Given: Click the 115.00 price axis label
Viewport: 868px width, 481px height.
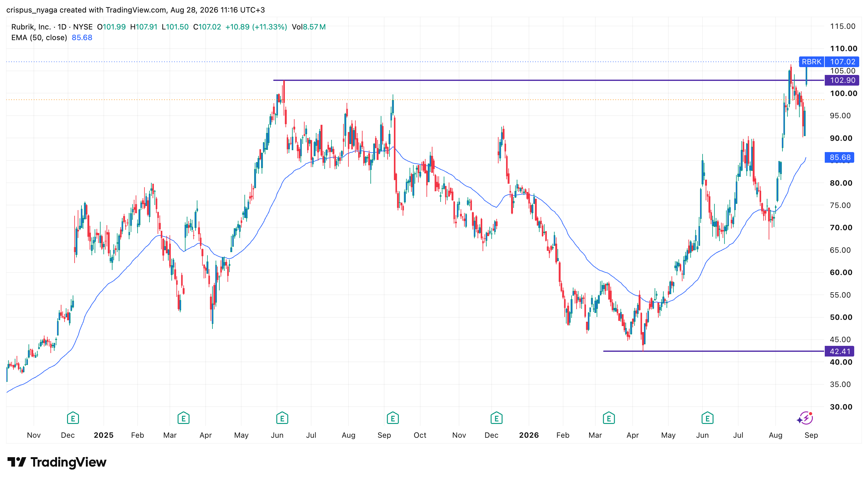Looking at the screenshot, I should tap(842, 26).
